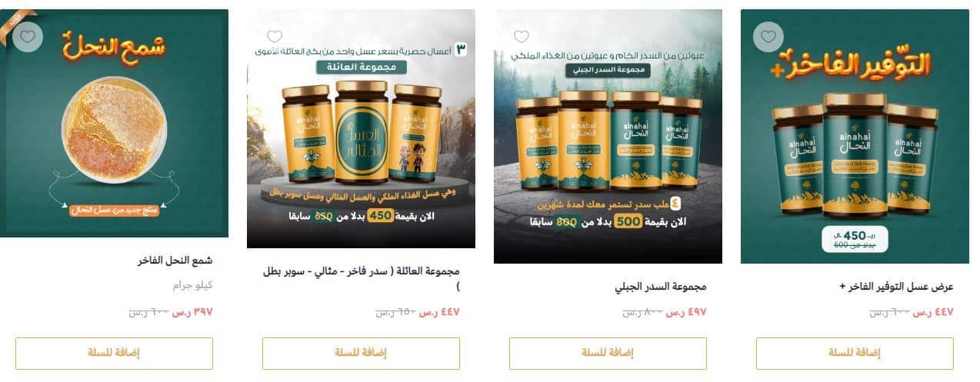The image size is (980, 382).
Task: Open the شمع النحل honeycomb product image
Action: point(114,123)
